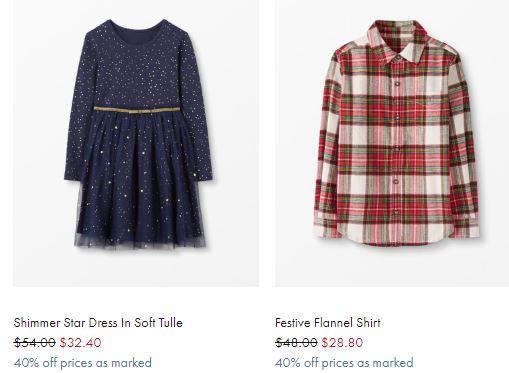
Task: Select the $32.40 sale price
Action: [x=80, y=343]
